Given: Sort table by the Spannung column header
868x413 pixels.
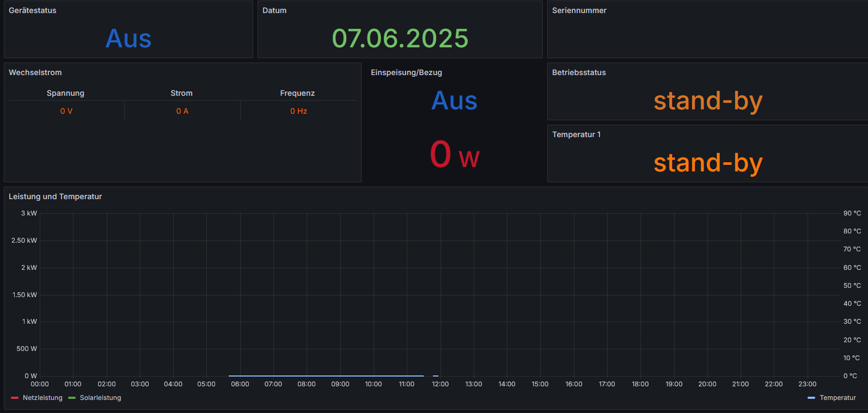Looking at the screenshot, I should click(65, 93).
